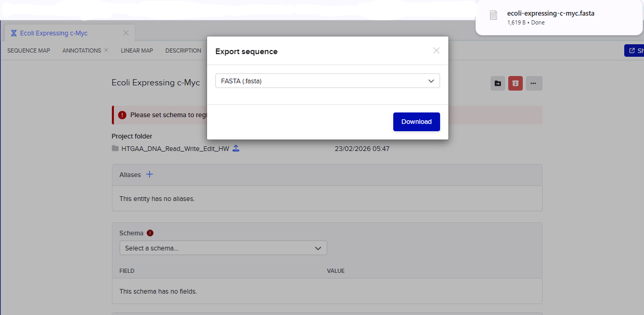Open the FASTA (.fasta) format dropdown

click(x=327, y=81)
